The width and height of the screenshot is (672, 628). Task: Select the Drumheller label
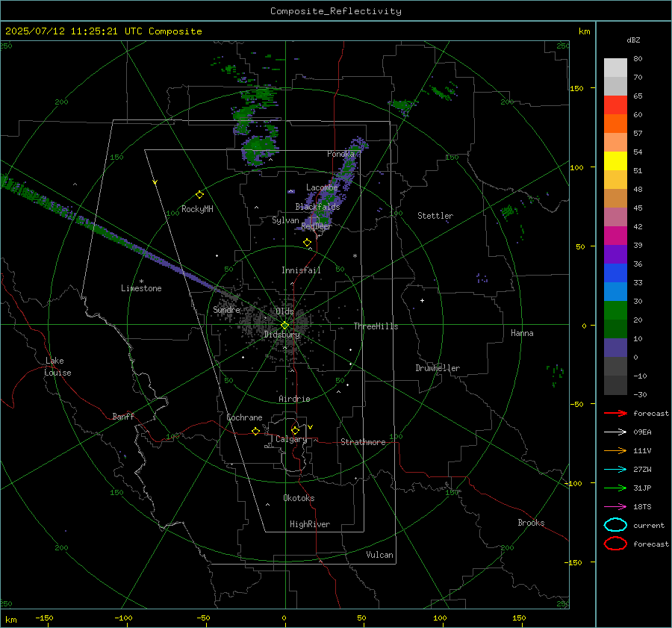coord(438,368)
